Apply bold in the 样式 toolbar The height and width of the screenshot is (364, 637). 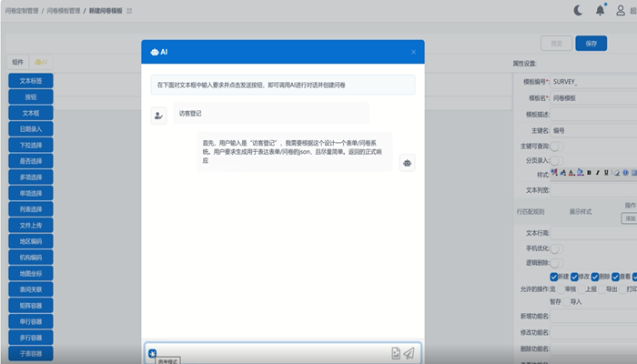(x=589, y=173)
